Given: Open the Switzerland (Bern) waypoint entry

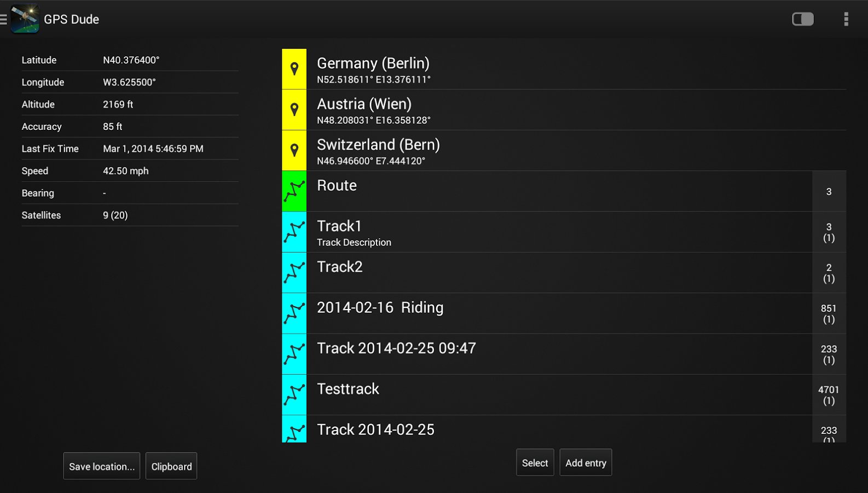Looking at the screenshot, I should click(x=564, y=150).
